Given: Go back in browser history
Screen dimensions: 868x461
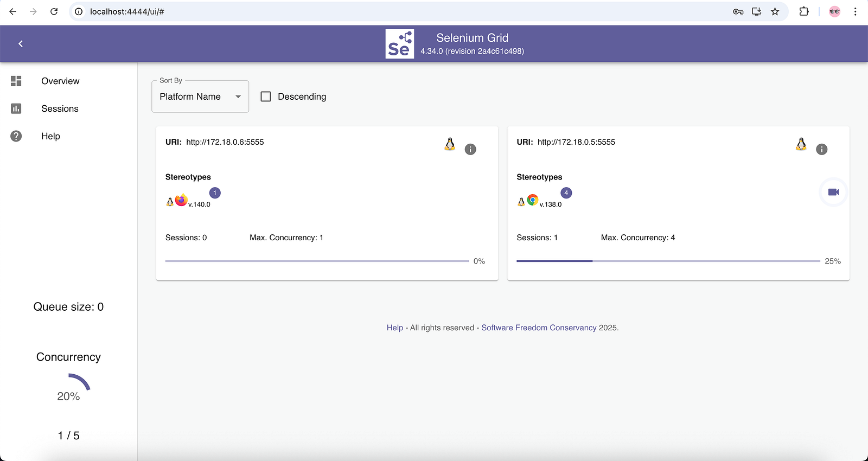Looking at the screenshot, I should click(x=13, y=11).
